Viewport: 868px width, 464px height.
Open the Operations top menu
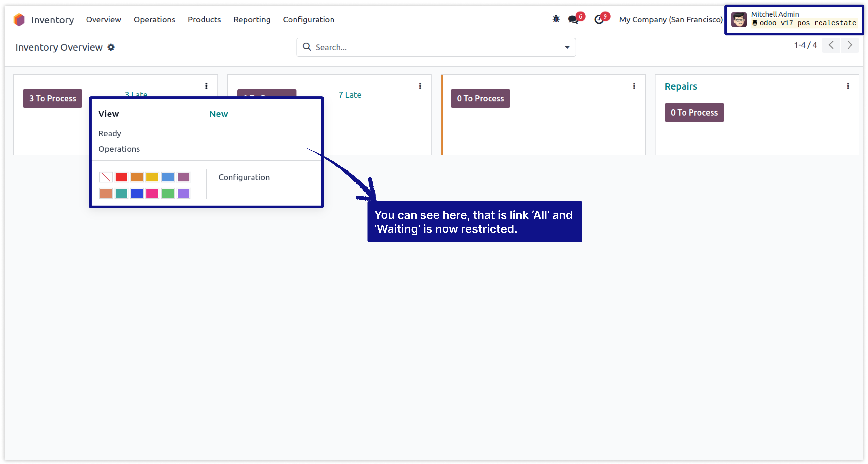pos(154,20)
